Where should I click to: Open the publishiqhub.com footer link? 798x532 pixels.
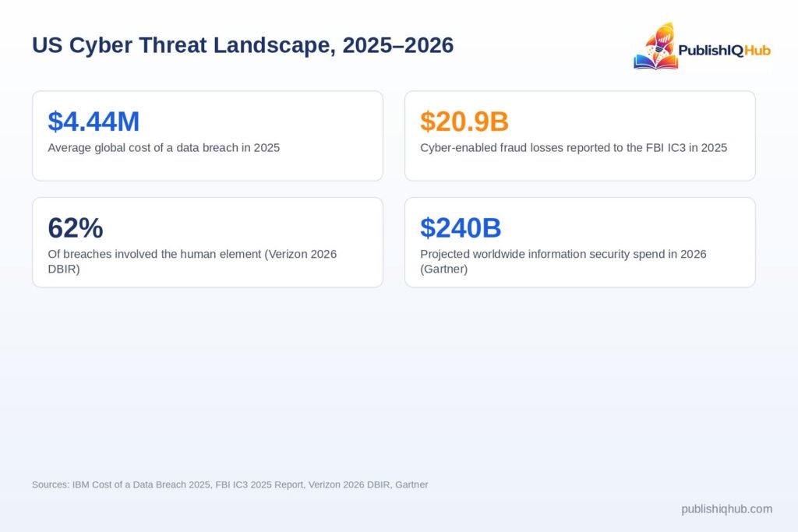pos(727,509)
